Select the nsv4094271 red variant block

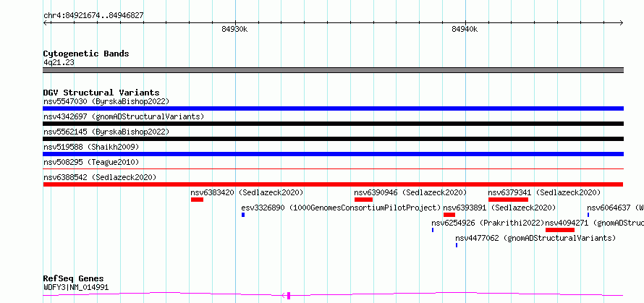tap(560, 230)
